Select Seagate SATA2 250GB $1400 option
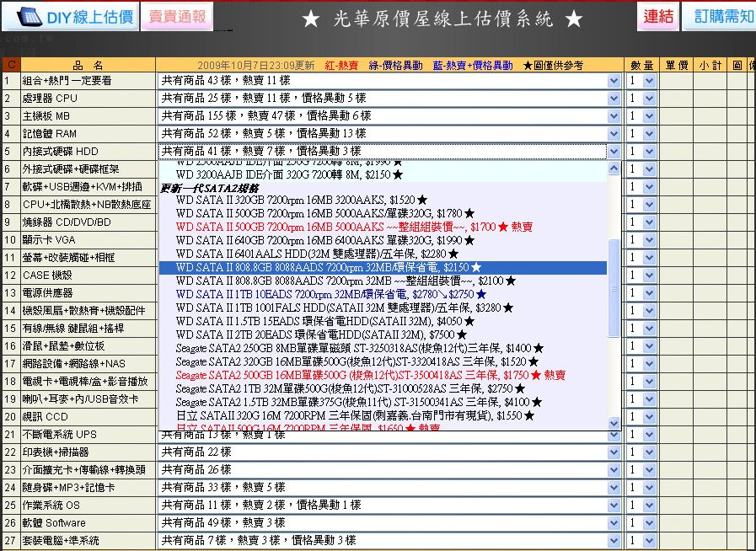756x551 pixels. pos(383,348)
